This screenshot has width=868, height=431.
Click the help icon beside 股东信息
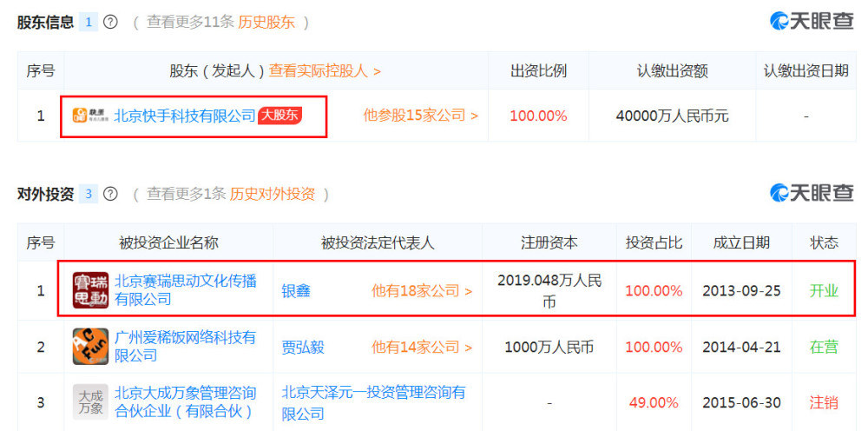[x=111, y=23]
